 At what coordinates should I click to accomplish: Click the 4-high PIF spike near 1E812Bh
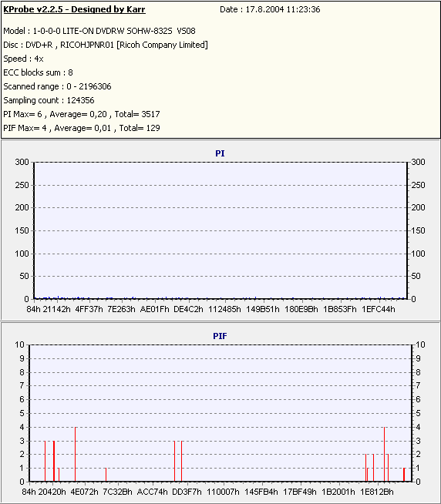pos(385,454)
